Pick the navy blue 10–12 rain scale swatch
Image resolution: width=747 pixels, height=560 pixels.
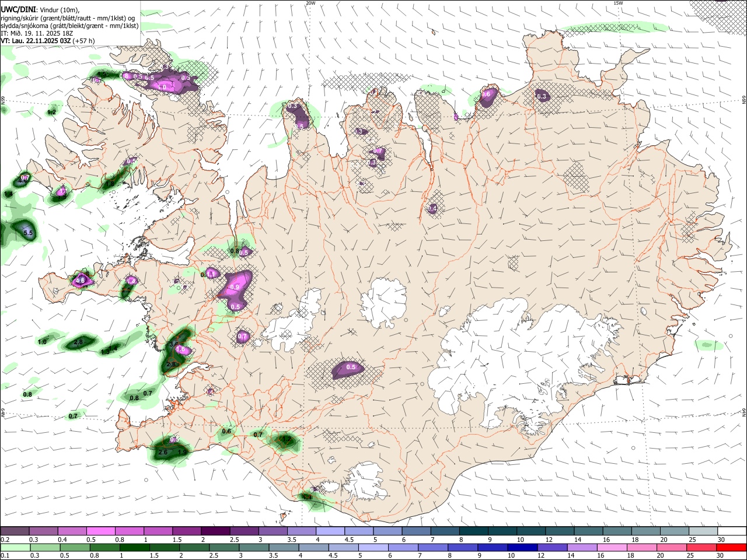pyautogui.click(x=522, y=547)
